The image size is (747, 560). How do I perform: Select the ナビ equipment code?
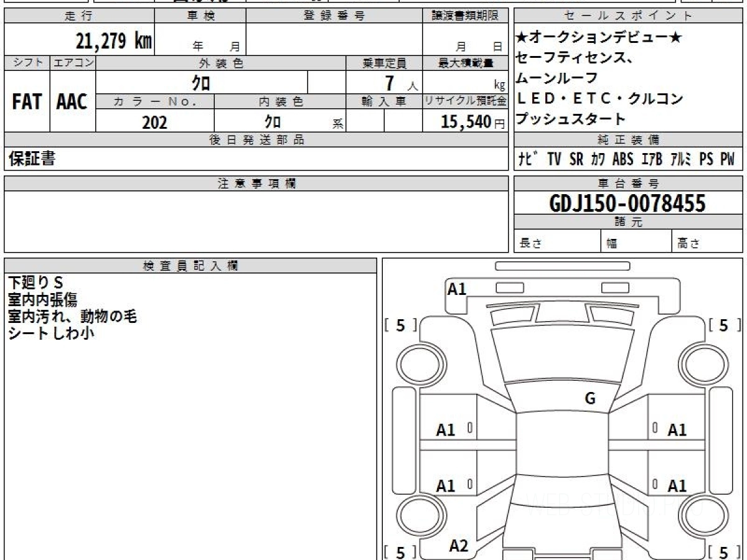pyautogui.click(x=529, y=159)
